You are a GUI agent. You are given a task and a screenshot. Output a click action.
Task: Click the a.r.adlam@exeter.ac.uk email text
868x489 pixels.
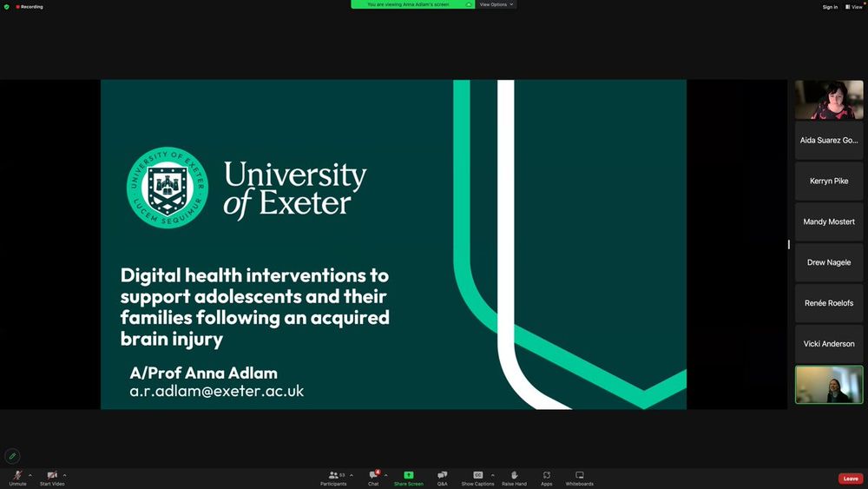(216, 391)
